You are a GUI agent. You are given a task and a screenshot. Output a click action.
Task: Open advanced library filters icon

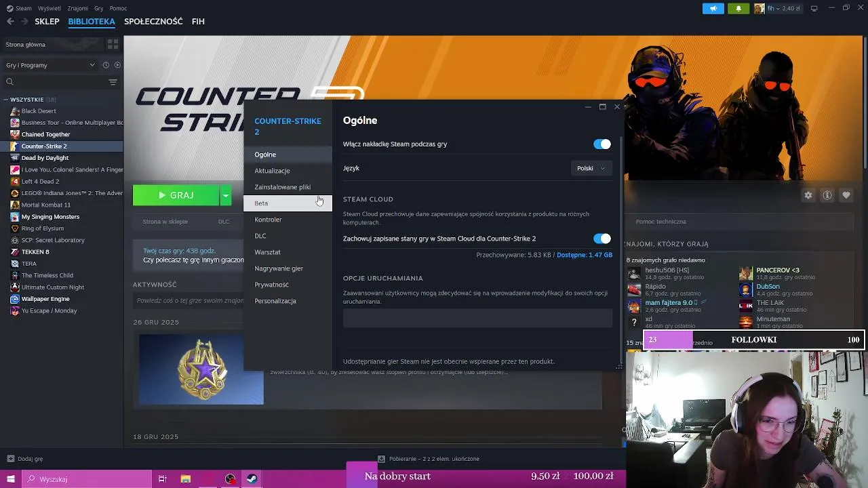point(113,82)
